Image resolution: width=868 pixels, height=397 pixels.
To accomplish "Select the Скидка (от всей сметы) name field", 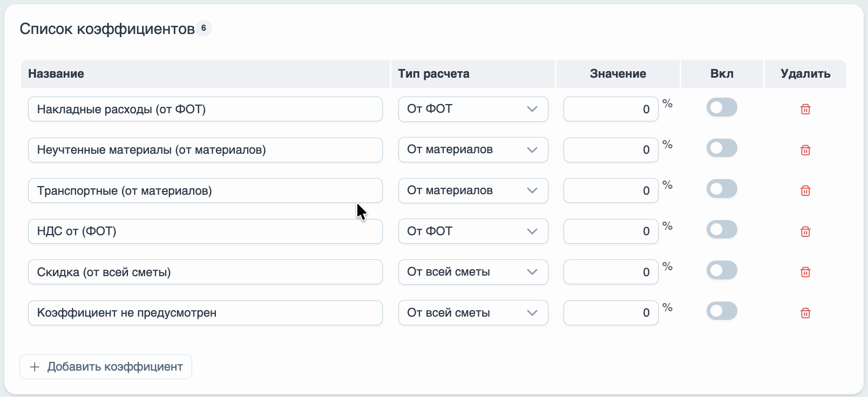I will [x=205, y=272].
